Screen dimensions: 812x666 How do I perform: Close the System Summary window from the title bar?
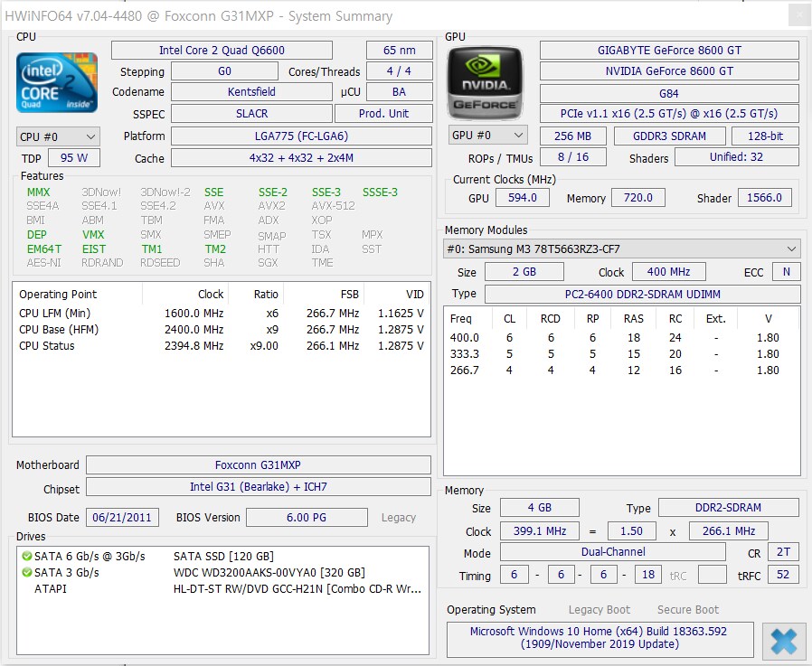click(x=798, y=15)
